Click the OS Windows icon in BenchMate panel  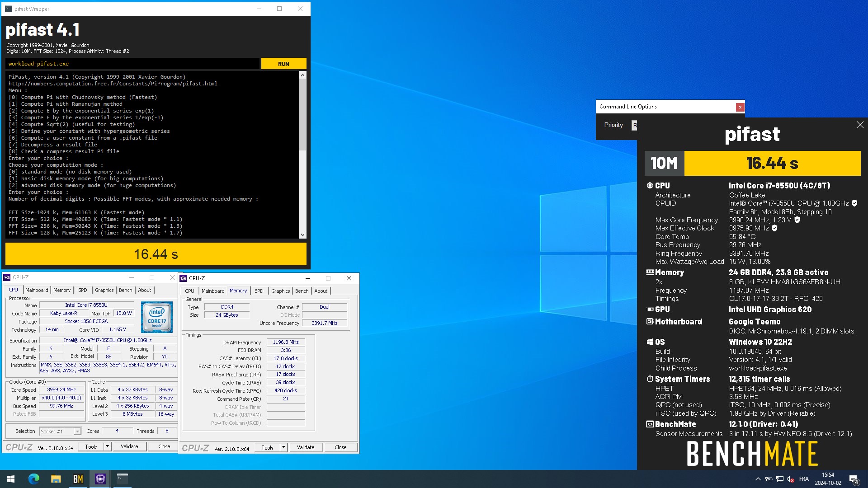click(650, 342)
